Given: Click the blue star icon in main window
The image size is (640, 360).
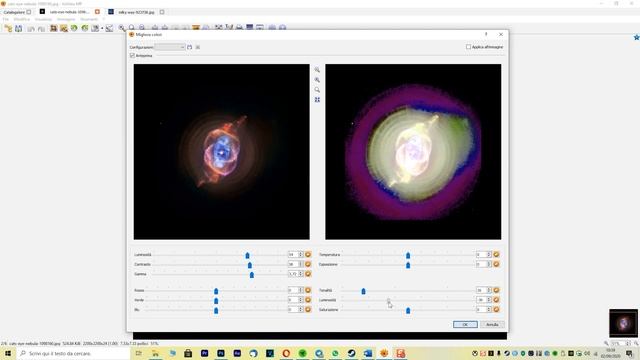Looking at the screenshot, I should tap(636, 37).
